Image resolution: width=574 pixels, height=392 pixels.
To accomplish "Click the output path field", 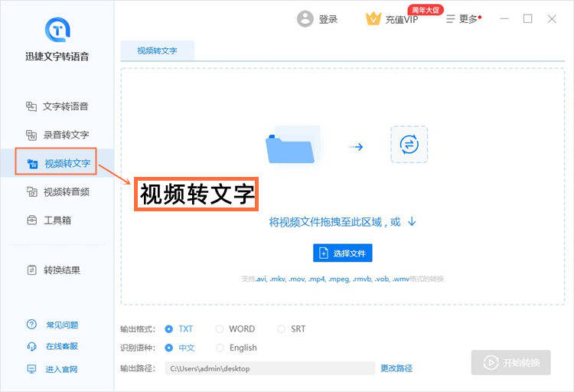I will tap(268, 368).
